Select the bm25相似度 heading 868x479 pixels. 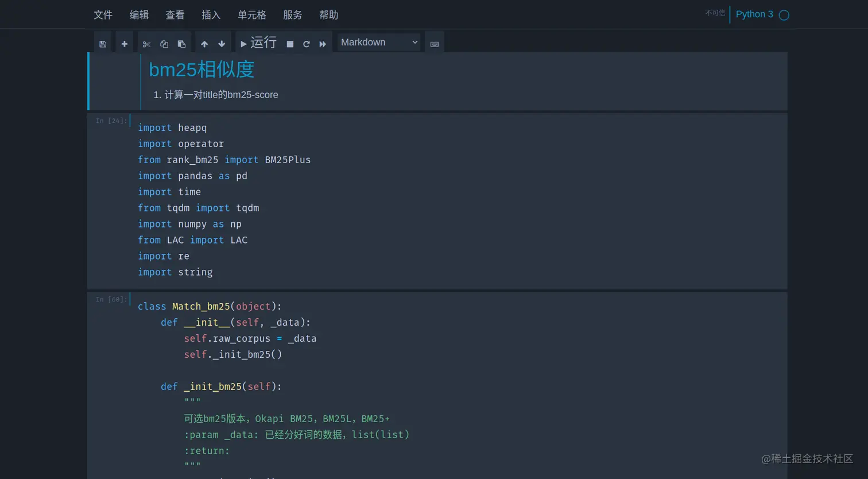201,69
